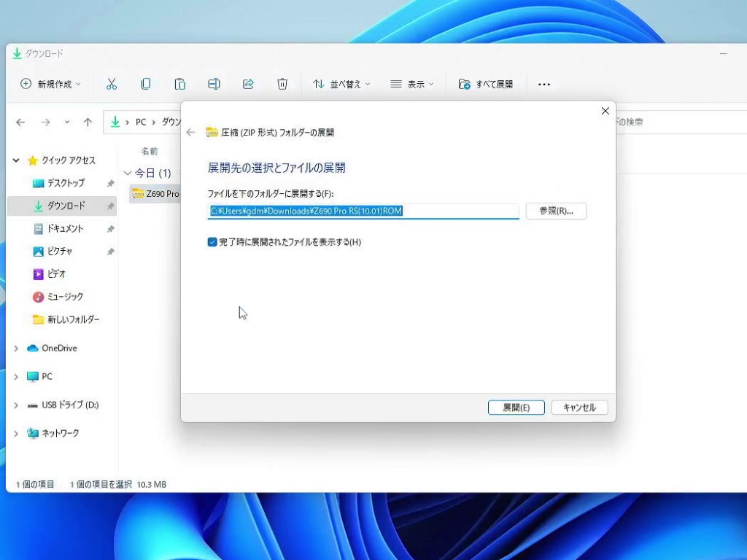Image resolution: width=747 pixels, height=560 pixels.
Task: Click the extraction destination path field
Action: (363, 211)
